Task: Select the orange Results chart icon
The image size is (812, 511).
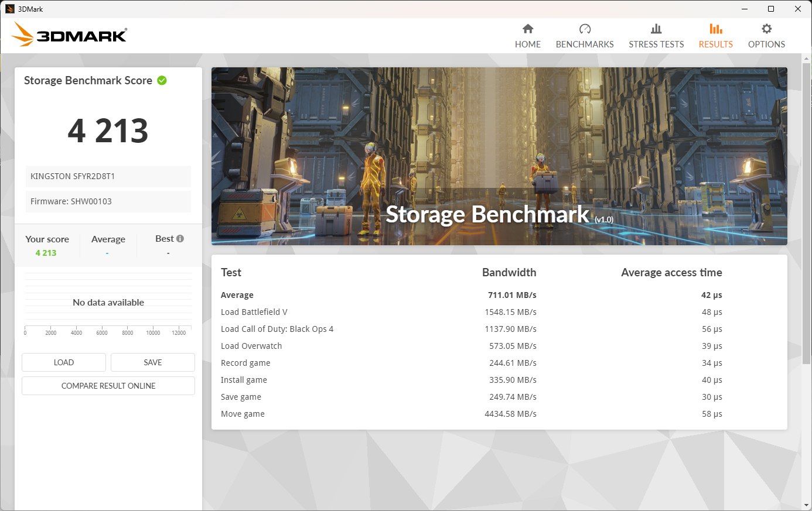Action: 715,29
